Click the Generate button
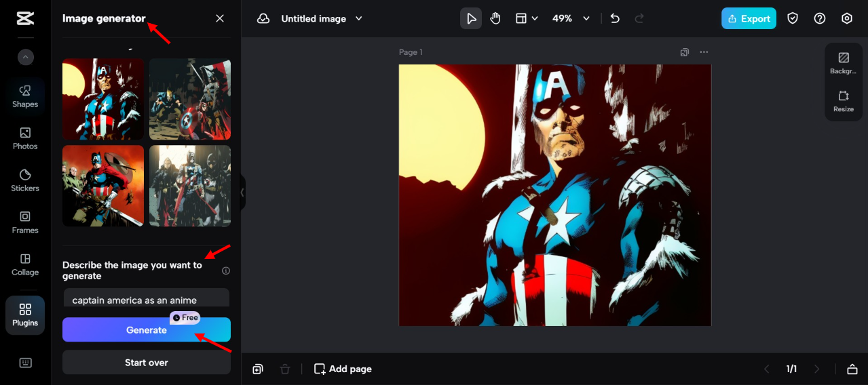This screenshot has height=385, width=868. pyautogui.click(x=147, y=330)
